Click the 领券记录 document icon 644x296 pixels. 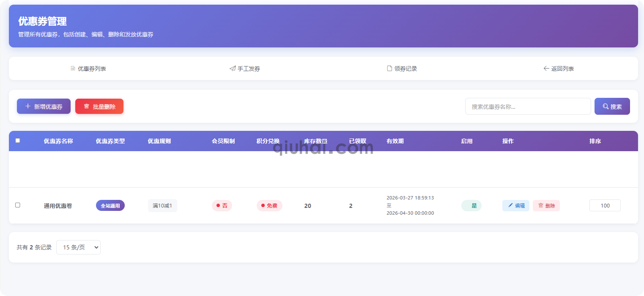tap(389, 68)
